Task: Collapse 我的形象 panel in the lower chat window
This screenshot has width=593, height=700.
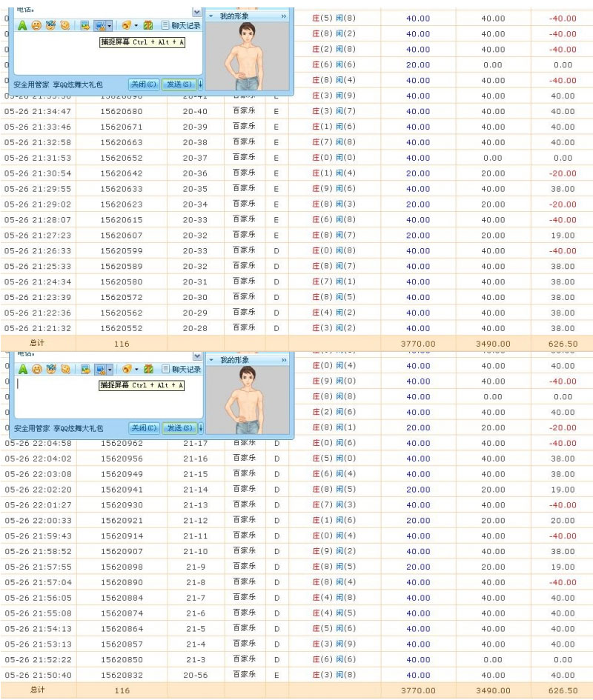Action: pos(211,360)
